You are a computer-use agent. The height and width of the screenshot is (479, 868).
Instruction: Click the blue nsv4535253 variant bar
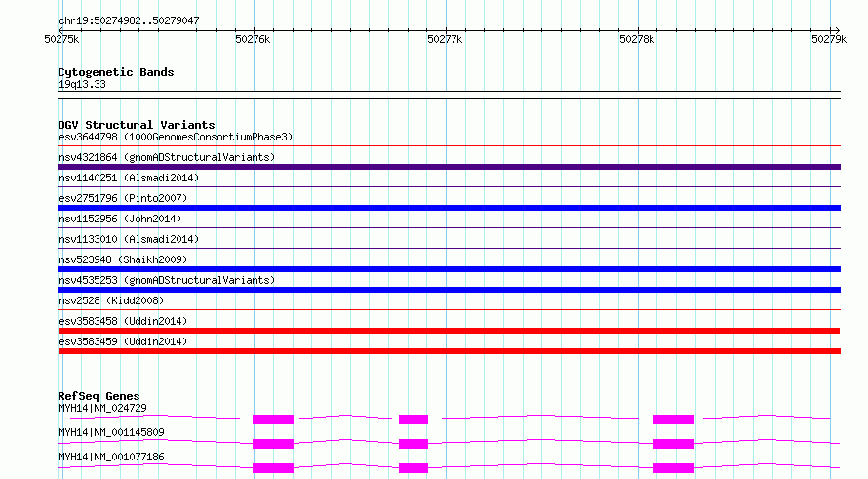pos(449,290)
